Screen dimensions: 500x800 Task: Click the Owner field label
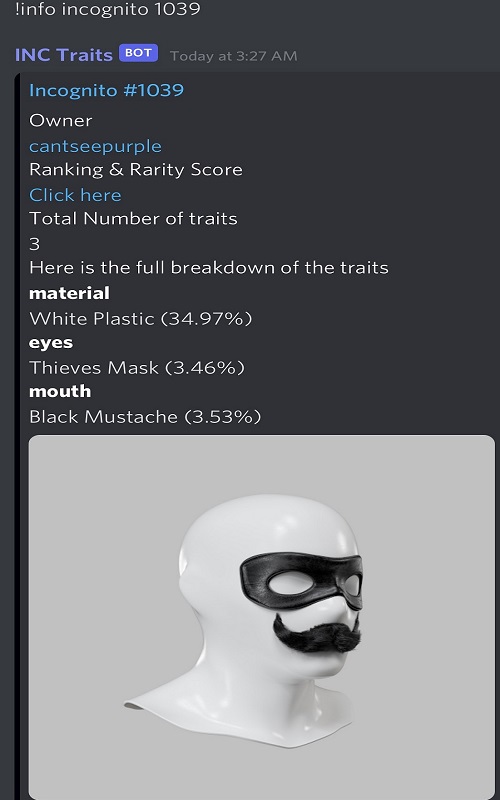pos(61,120)
